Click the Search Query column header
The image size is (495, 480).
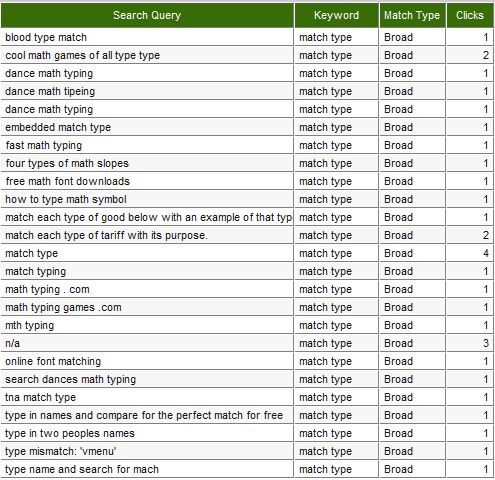tap(147, 15)
